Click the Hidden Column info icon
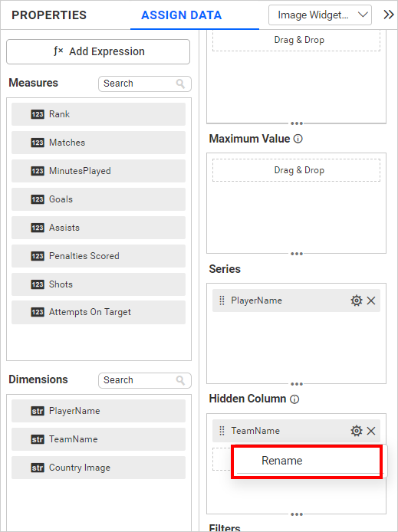Image resolution: width=398 pixels, height=532 pixels. point(294,399)
